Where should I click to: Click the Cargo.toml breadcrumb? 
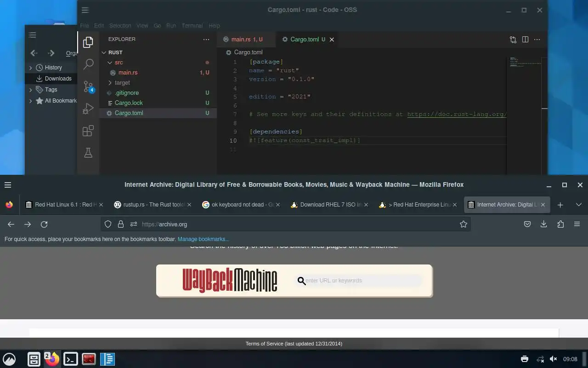point(244,52)
